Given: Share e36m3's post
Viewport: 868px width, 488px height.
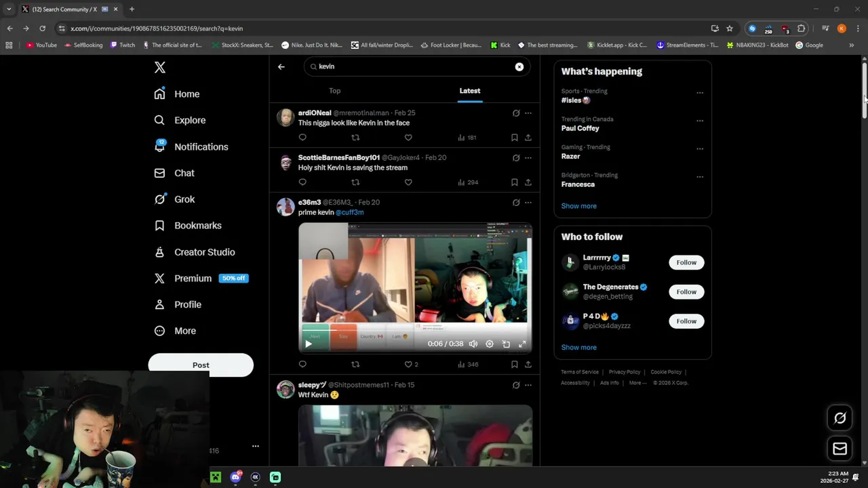Looking at the screenshot, I should point(528,365).
